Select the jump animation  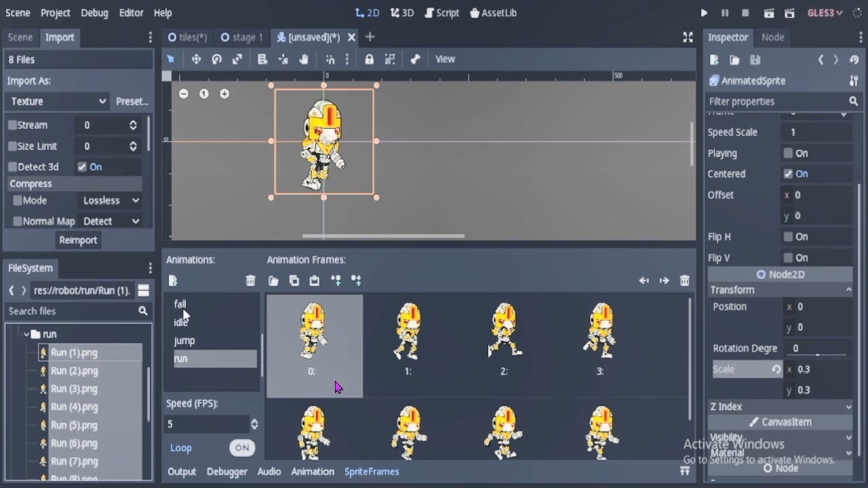pyautogui.click(x=184, y=341)
